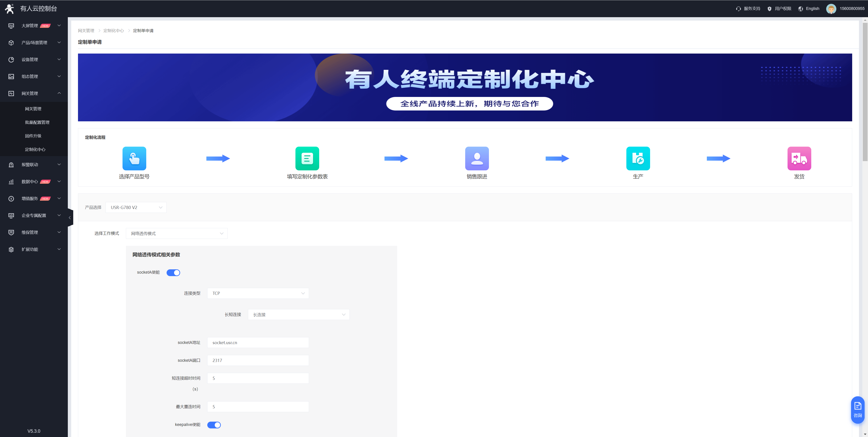Collapse the sidebar with the arrow handle
The width and height of the screenshot is (868, 437).
pyautogui.click(x=70, y=218)
